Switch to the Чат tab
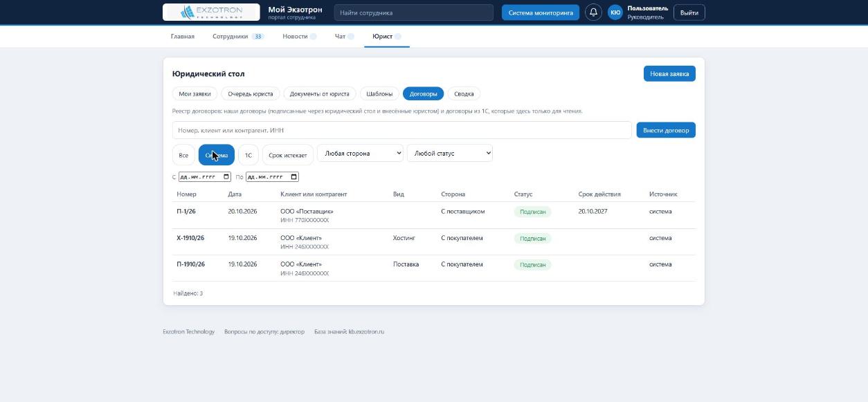The image size is (868, 402). 344,36
